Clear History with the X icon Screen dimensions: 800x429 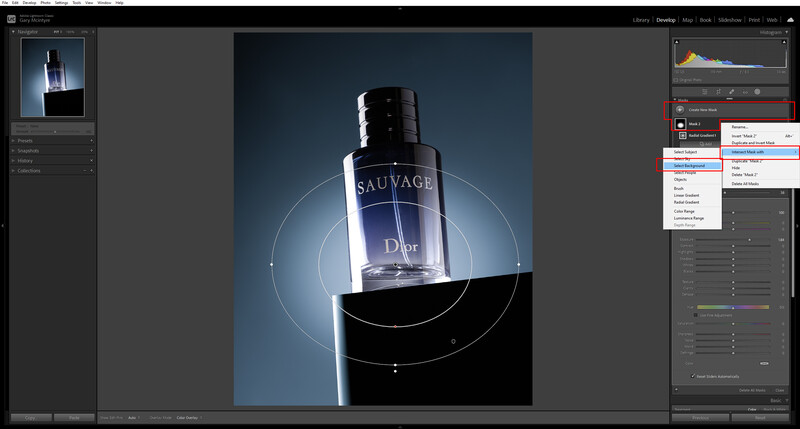91,161
